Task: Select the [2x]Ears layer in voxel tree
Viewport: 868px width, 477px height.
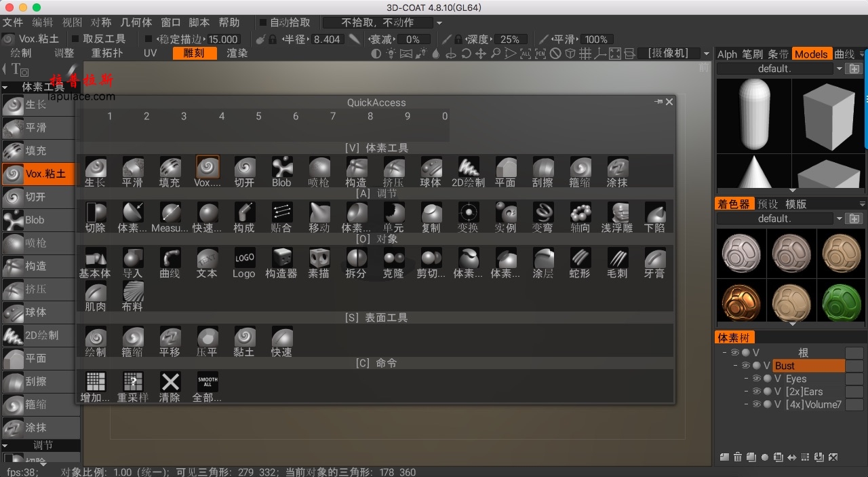Action: tap(804, 392)
